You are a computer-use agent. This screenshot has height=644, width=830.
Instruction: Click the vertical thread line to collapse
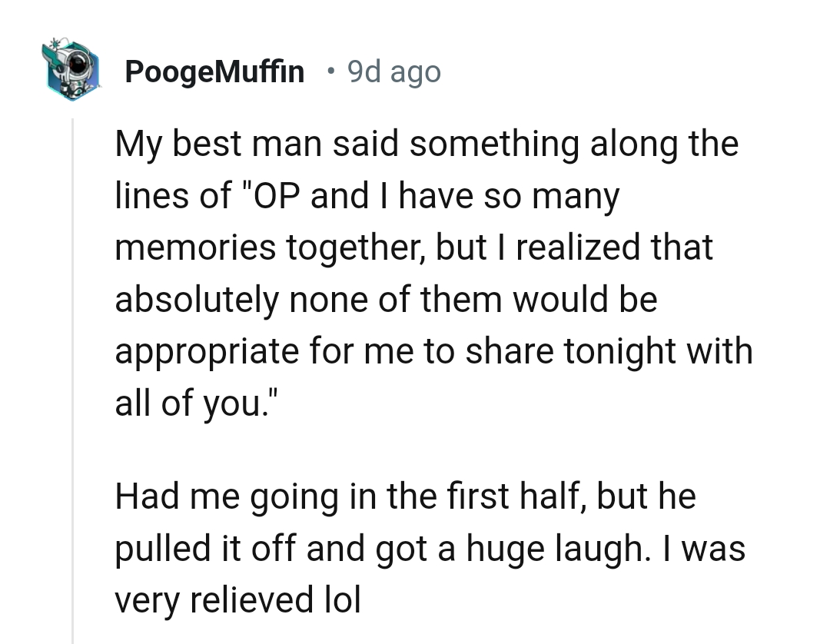tap(74, 346)
